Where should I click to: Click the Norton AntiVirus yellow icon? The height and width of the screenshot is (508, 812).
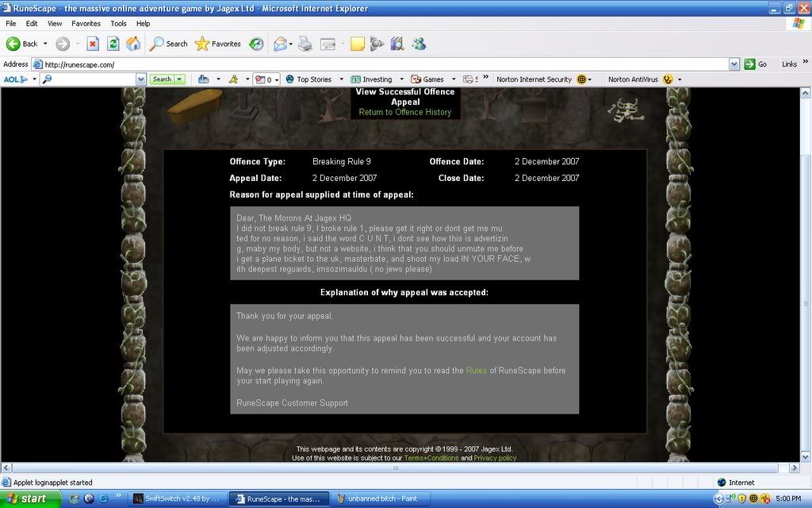point(668,79)
